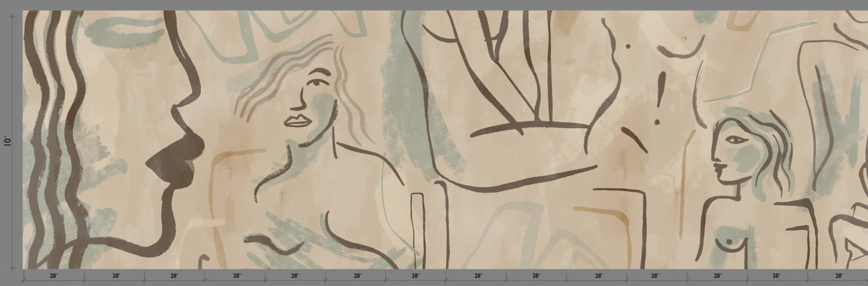Click the top tick mark of height ruler
This screenshot has width=868, height=286.
[x=13, y=16]
